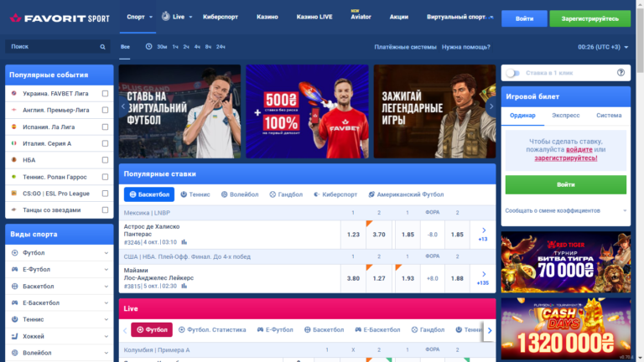Open the Нужна помощь? link
The image size is (644, 362).
465,47
